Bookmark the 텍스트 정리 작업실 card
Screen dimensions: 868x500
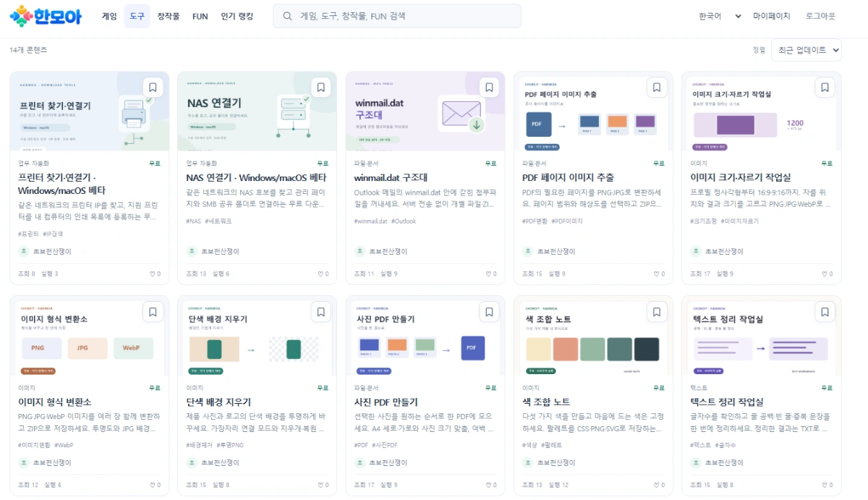point(825,312)
